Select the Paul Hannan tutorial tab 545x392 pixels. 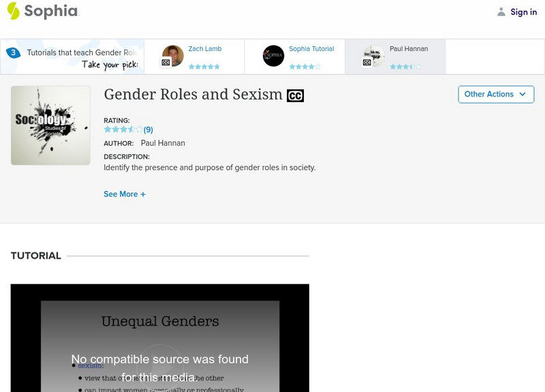395,56
